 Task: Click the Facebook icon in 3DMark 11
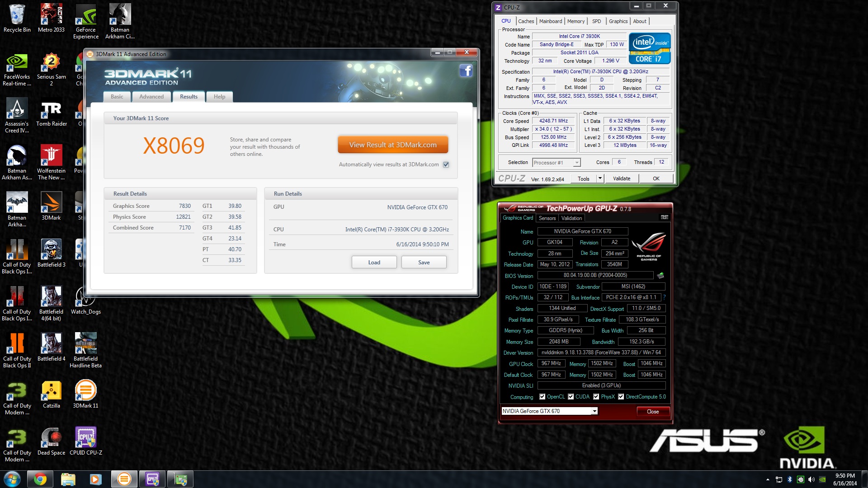(466, 70)
